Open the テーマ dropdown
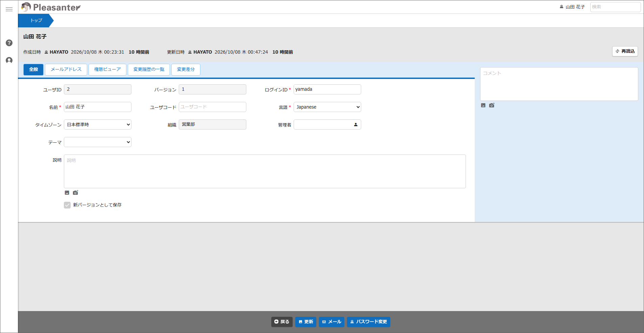The image size is (644, 333). point(97,142)
